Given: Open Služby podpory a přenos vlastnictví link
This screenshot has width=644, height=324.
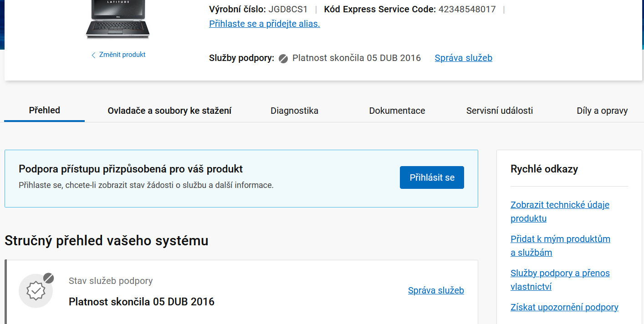Looking at the screenshot, I should coord(560,280).
